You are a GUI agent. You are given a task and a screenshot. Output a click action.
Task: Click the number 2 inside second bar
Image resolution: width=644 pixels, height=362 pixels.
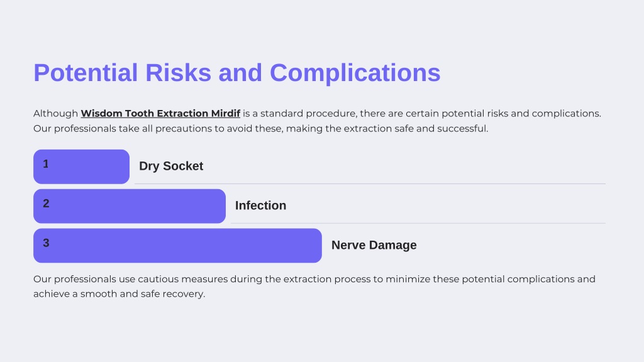click(x=46, y=203)
